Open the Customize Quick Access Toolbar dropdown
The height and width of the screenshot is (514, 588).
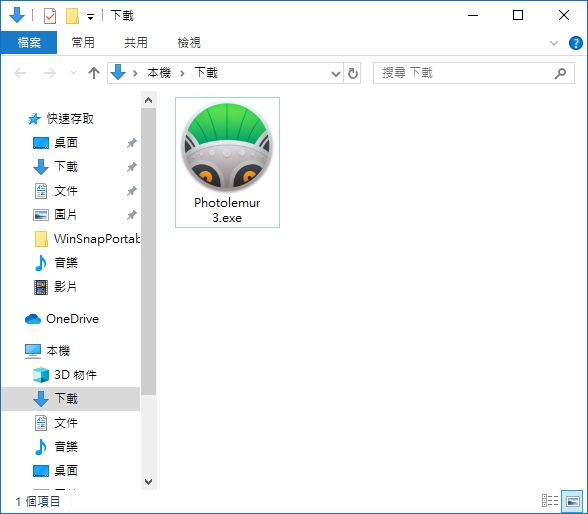pyautogui.click(x=90, y=16)
